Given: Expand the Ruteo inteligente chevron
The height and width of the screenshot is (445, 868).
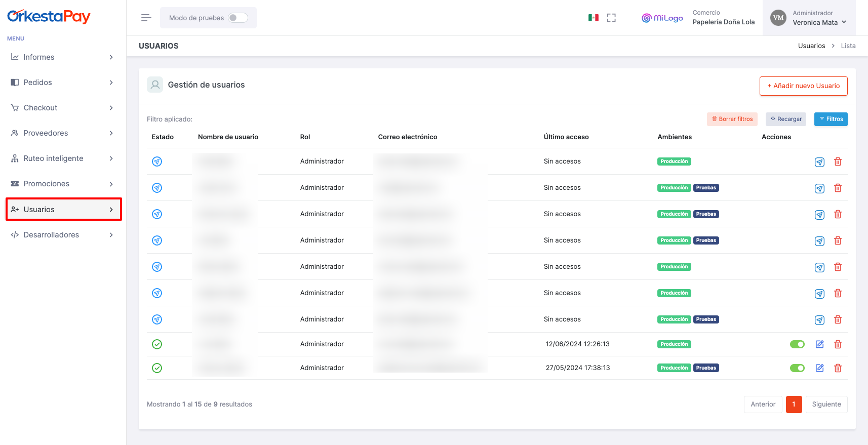Looking at the screenshot, I should point(111,158).
